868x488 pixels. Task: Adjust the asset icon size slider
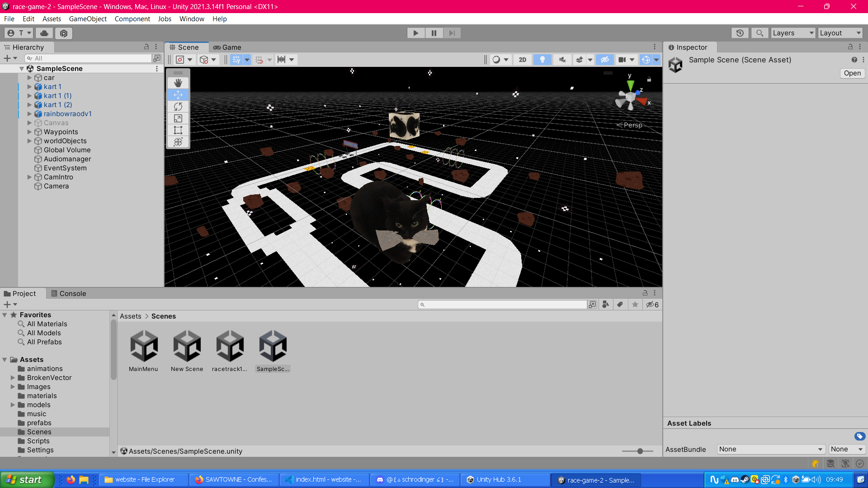point(640,451)
